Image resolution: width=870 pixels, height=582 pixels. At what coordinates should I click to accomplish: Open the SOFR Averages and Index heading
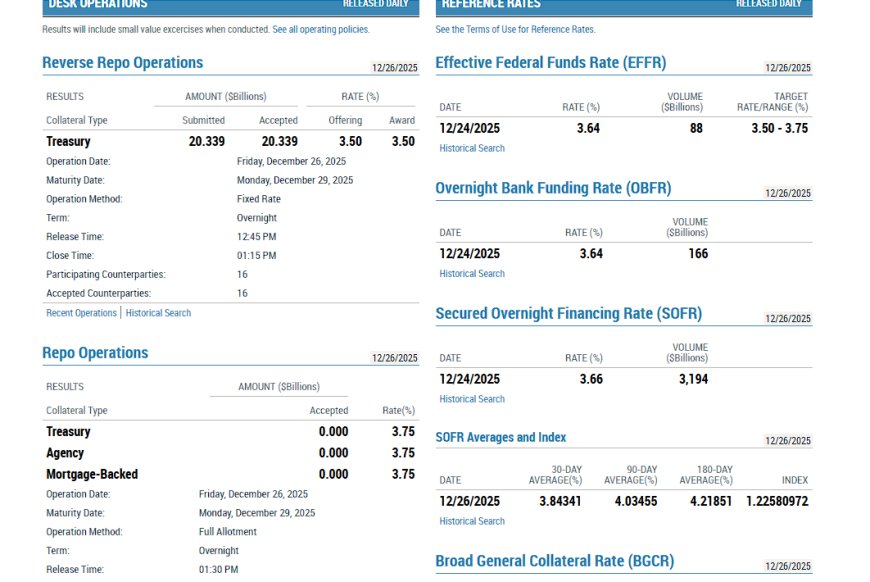point(500,437)
